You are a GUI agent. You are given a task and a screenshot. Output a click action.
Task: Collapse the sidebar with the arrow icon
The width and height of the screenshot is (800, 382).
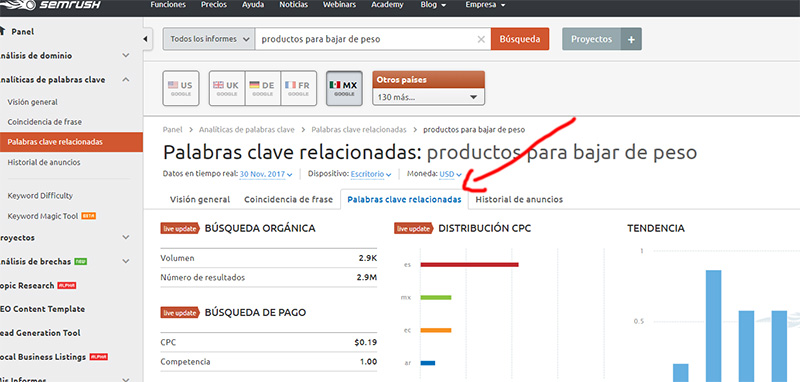tap(146, 39)
